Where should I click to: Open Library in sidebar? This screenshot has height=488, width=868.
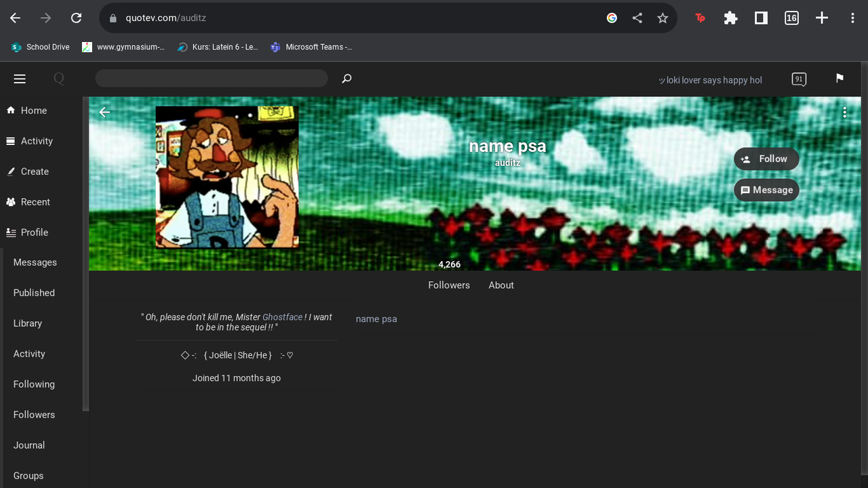click(28, 323)
